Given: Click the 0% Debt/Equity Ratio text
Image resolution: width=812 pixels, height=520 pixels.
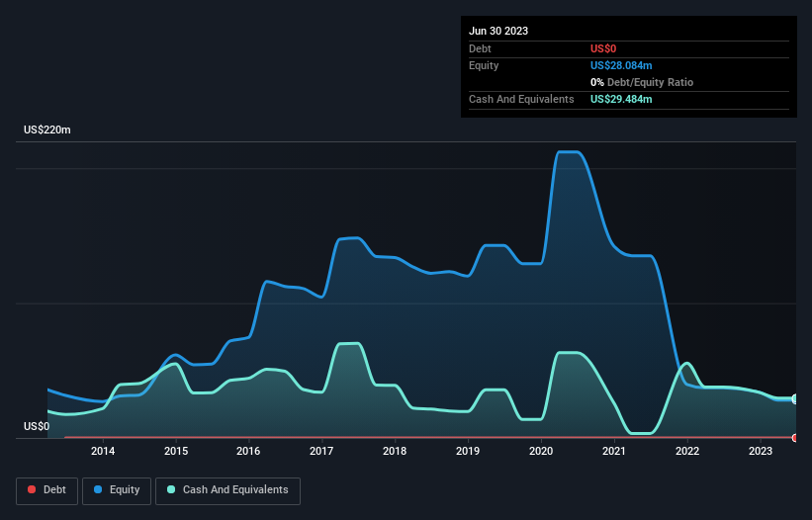Looking at the screenshot, I should coord(642,82).
